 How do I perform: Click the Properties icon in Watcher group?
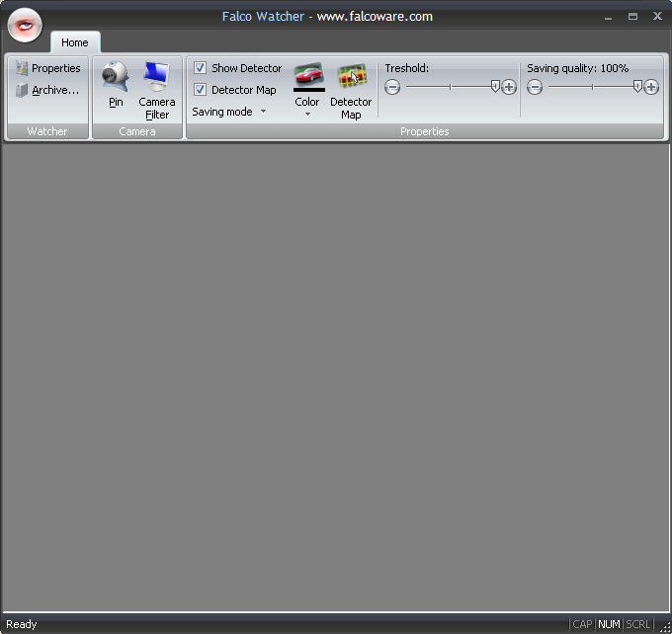click(22, 69)
